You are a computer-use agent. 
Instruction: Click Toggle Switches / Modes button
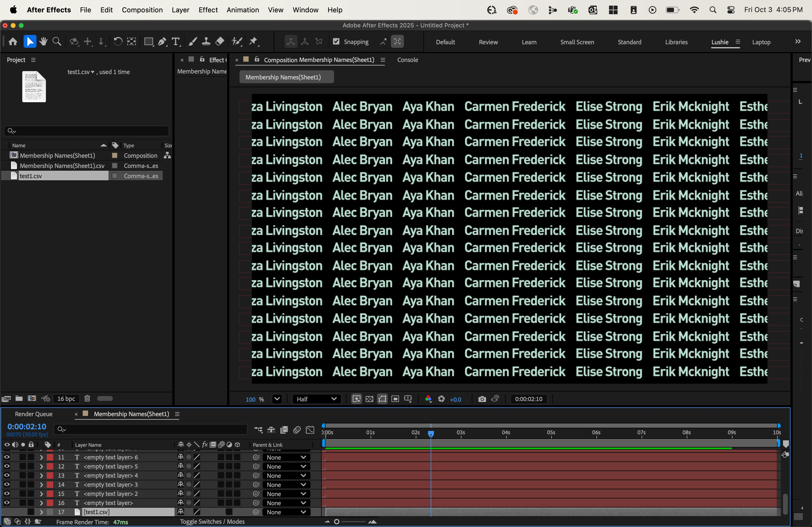pyautogui.click(x=212, y=522)
